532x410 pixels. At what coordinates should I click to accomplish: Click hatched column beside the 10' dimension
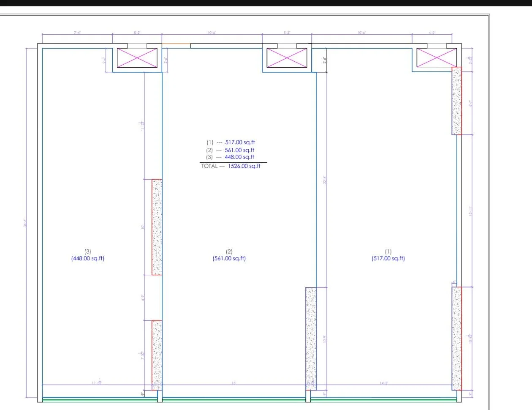(157, 227)
